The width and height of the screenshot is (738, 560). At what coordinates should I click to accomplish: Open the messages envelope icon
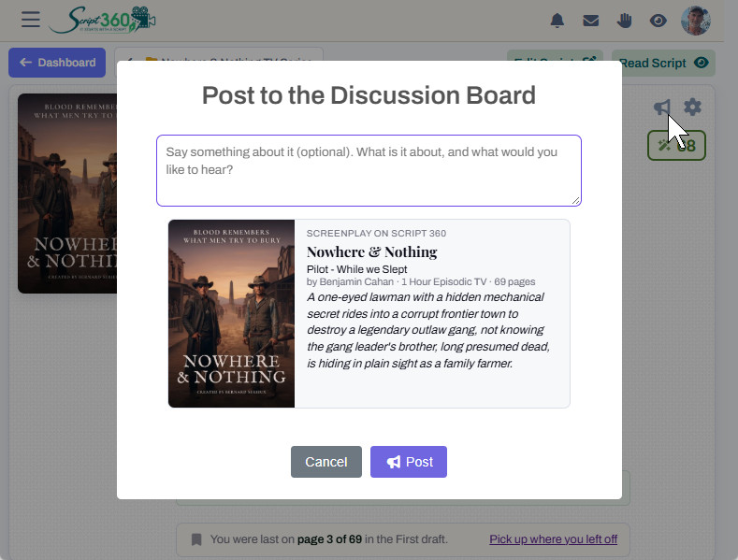click(x=591, y=21)
